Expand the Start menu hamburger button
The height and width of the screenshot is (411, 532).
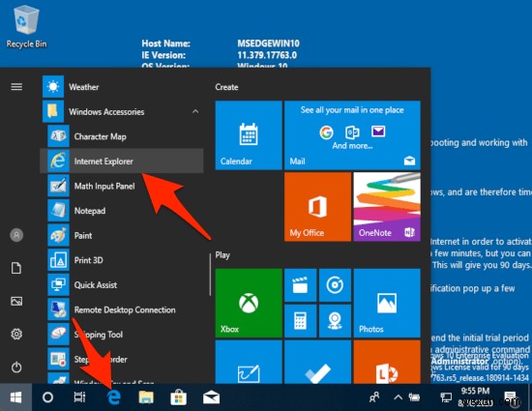(x=16, y=87)
